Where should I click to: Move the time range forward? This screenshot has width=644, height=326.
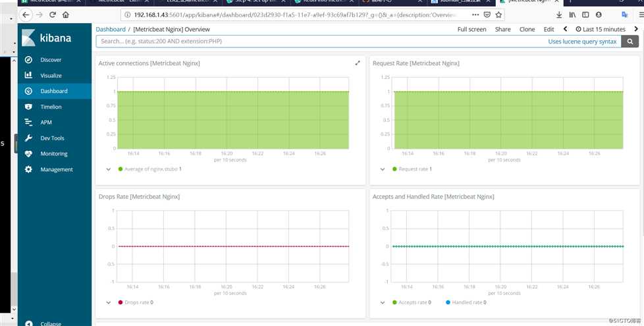click(x=636, y=29)
